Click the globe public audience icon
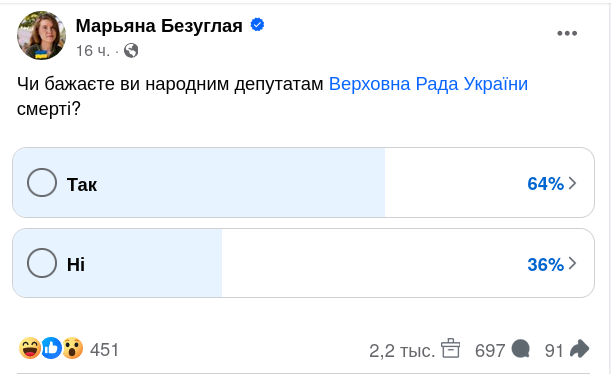 pyautogui.click(x=131, y=51)
